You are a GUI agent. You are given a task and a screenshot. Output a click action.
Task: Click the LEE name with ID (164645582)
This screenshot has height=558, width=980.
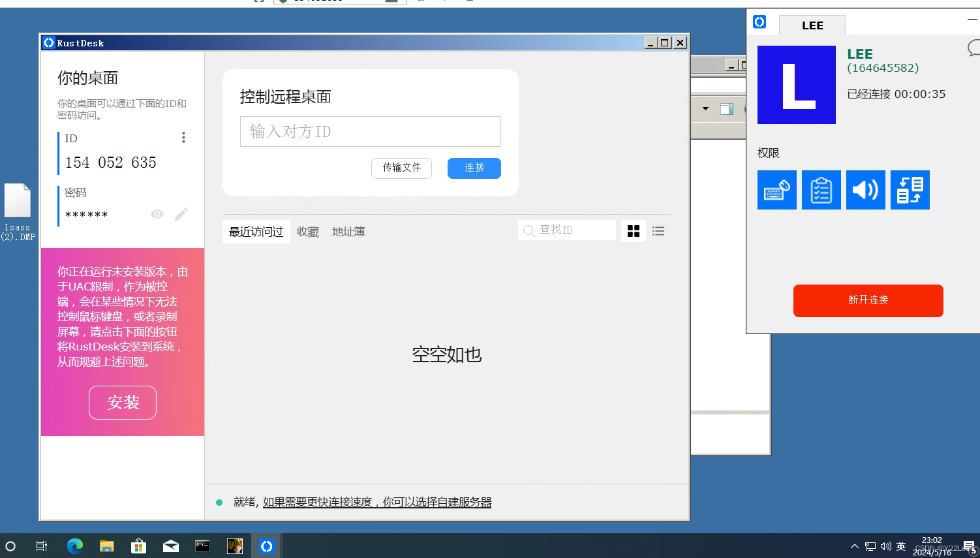[x=883, y=61]
